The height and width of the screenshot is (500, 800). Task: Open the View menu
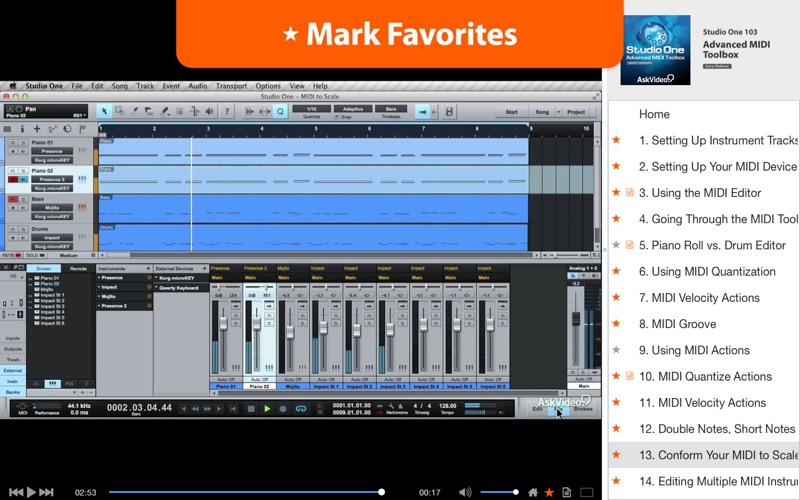point(297,86)
